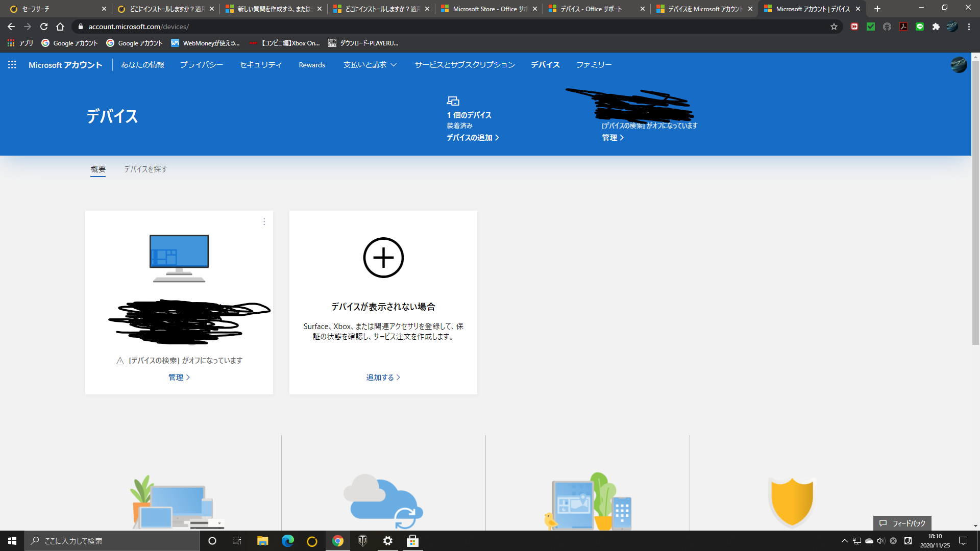Image resolution: width=980 pixels, height=551 pixels.
Task: Click the plus circle add-device icon
Action: 383,258
